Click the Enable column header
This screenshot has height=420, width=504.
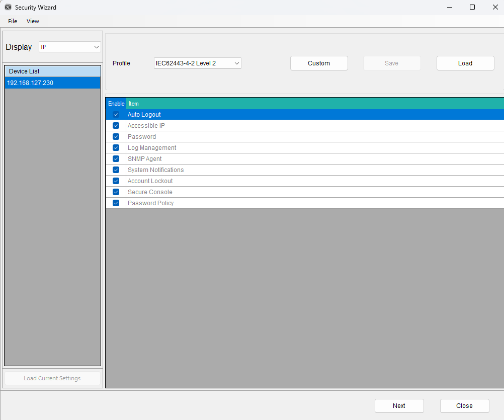(x=116, y=104)
